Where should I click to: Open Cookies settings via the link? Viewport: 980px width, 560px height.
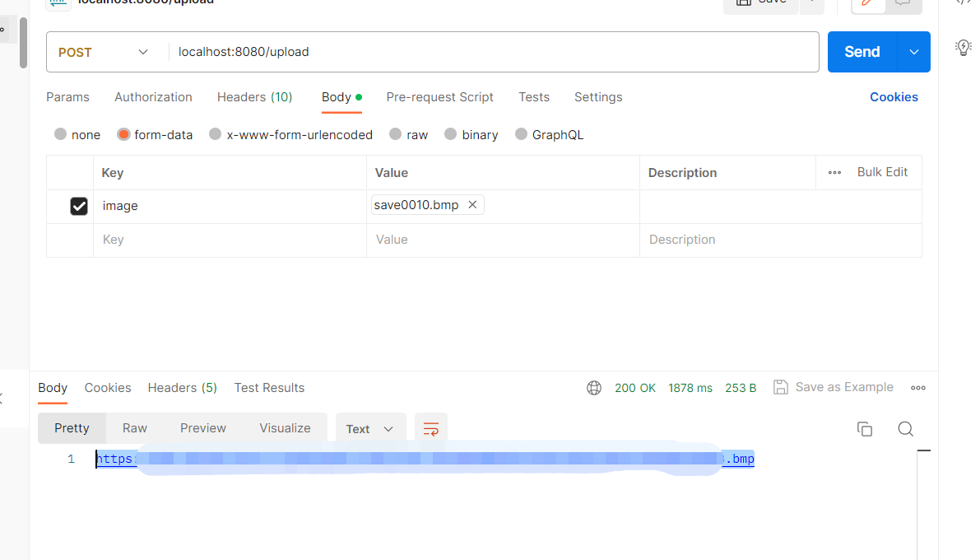[894, 97]
